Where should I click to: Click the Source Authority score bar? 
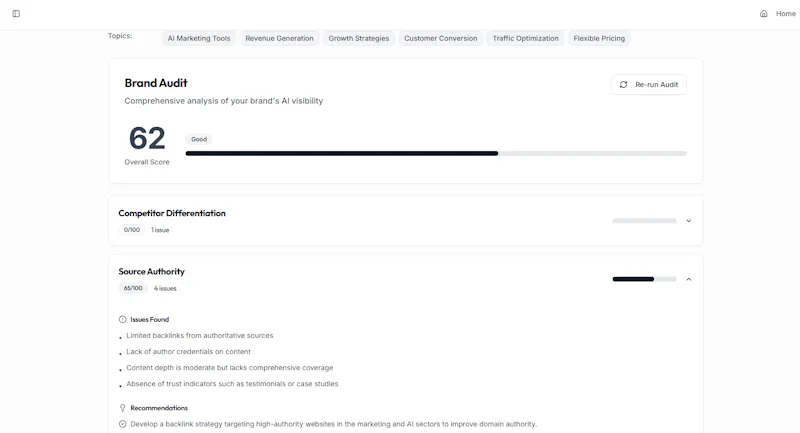coord(644,279)
